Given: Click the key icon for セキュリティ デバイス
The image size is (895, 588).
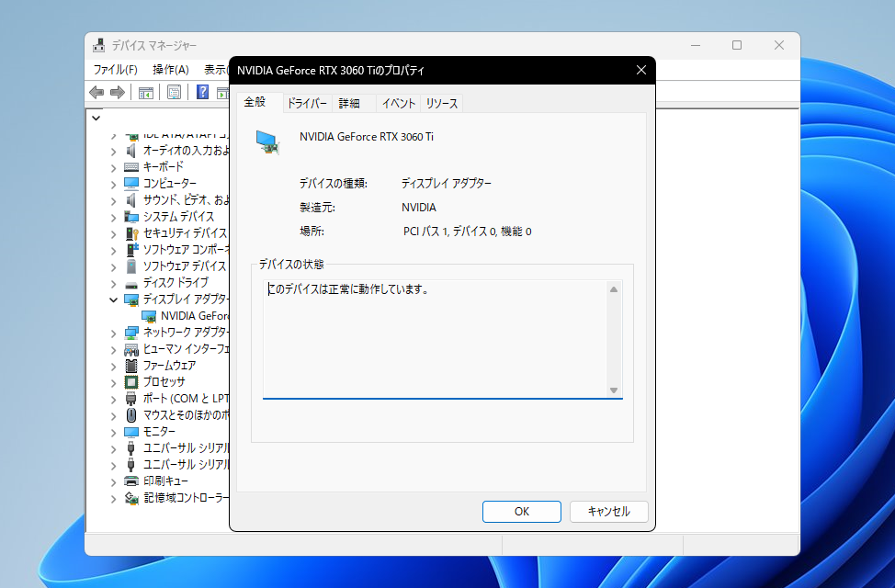Looking at the screenshot, I should [131, 233].
